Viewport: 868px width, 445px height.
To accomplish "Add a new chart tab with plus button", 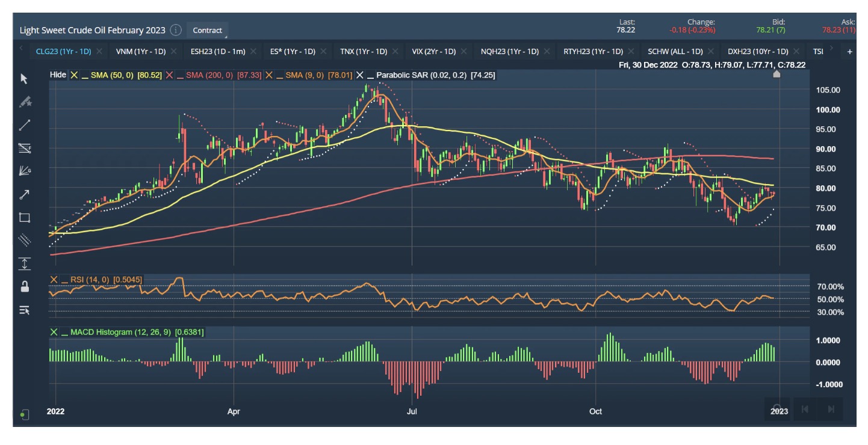I will point(850,52).
